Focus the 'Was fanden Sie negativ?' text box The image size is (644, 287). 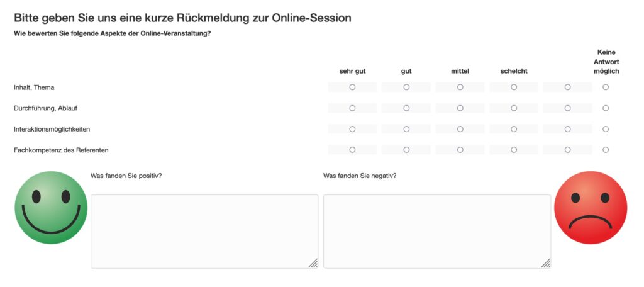click(x=437, y=232)
